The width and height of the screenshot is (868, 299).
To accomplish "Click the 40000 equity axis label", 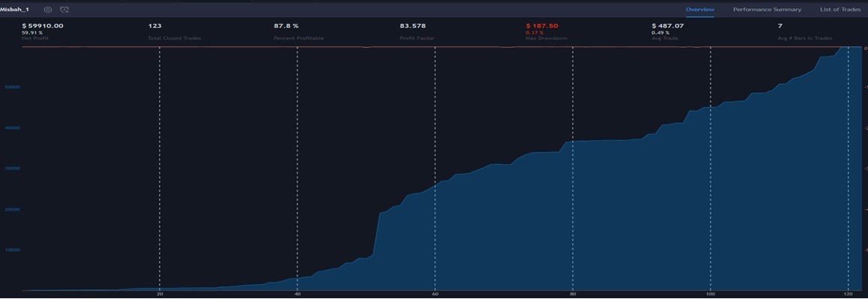I will pos(12,128).
